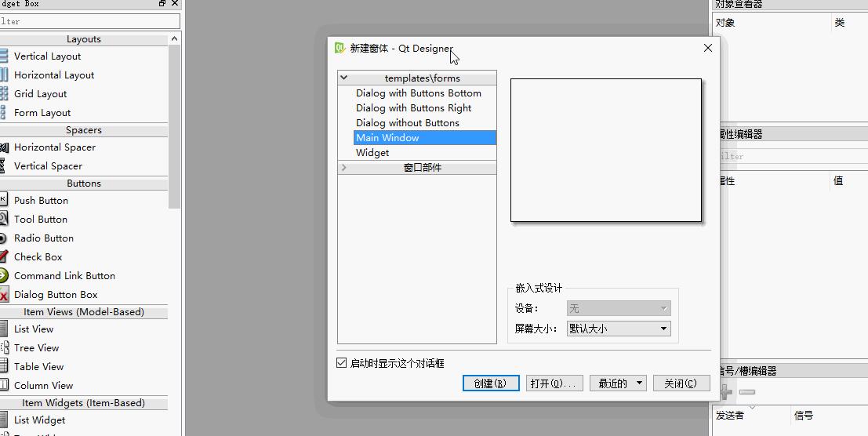This screenshot has width=868, height=436.
Task: Select the Dialog Button Box icon
Action: coord(3,294)
